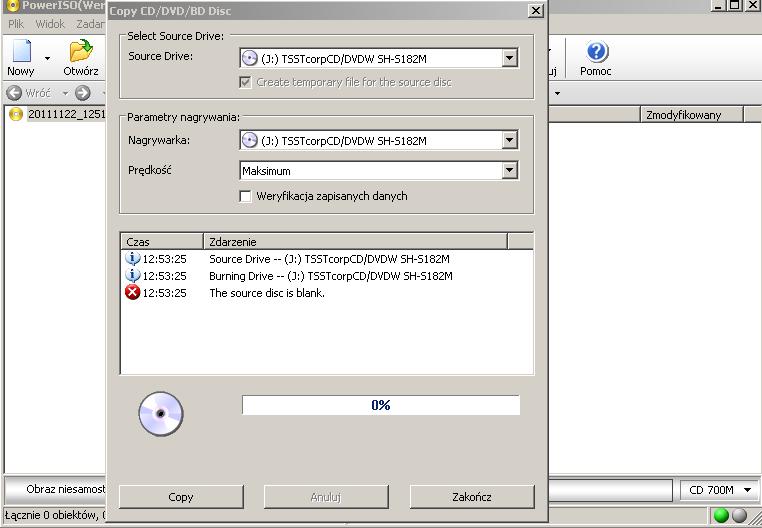
Task: Click the Czas column header
Action: (x=162, y=242)
